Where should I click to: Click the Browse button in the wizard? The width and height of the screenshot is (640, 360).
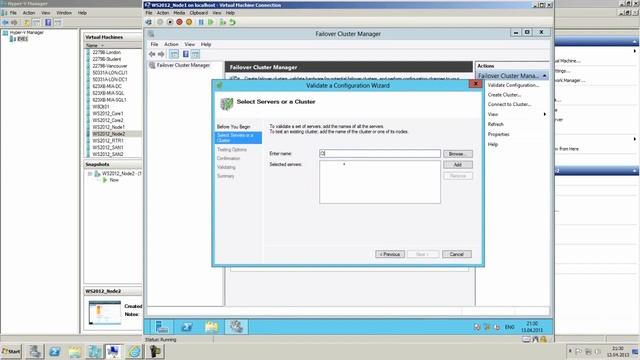[458, 154]
